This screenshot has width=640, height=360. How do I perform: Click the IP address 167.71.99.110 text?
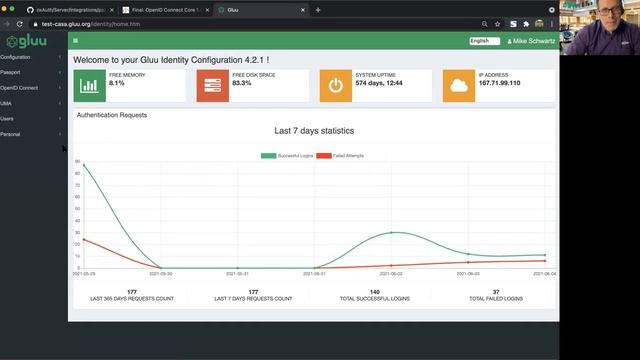click(499, 83)
